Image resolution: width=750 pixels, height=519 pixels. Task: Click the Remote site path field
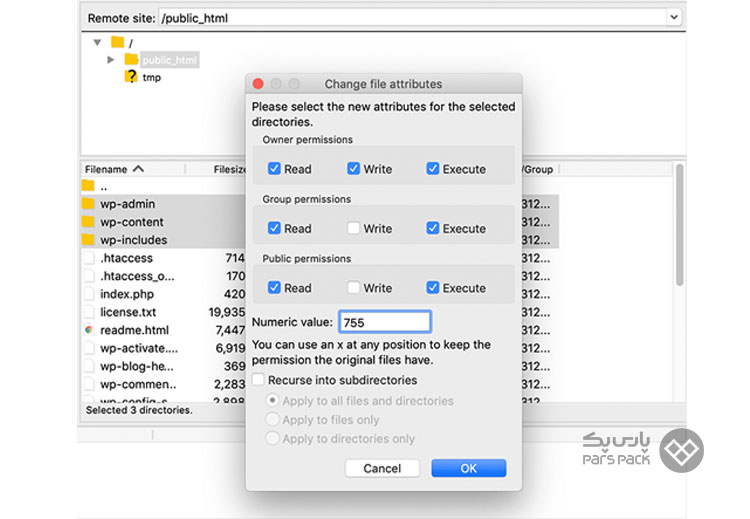[x=413, y=18]
